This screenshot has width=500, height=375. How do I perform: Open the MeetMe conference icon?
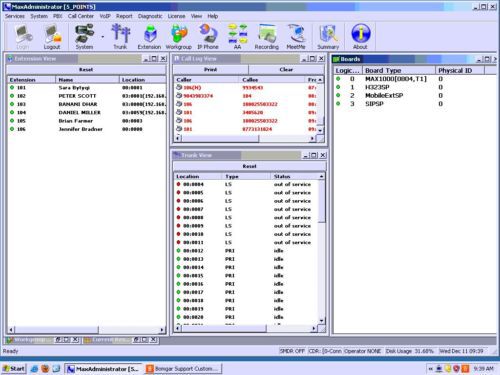point(296,37)
